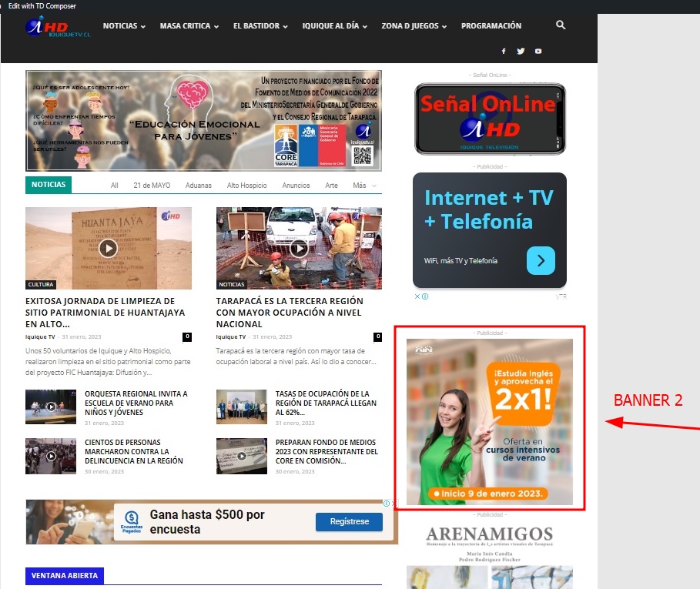Click the Regístrese button in survey ad
Viewport: 700px width, 589px height.
(349, 522)
